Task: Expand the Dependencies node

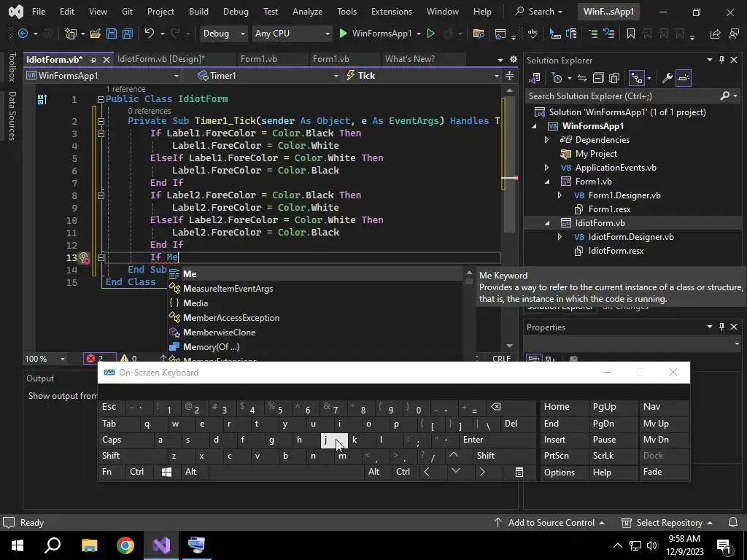Action: point(546,140)
